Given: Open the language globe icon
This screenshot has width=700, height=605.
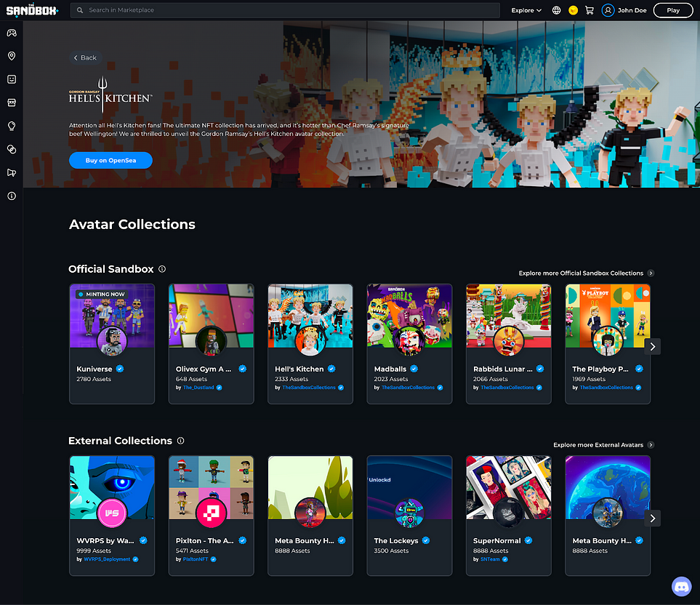Looking at the screenshot, I should coord(556,10).
